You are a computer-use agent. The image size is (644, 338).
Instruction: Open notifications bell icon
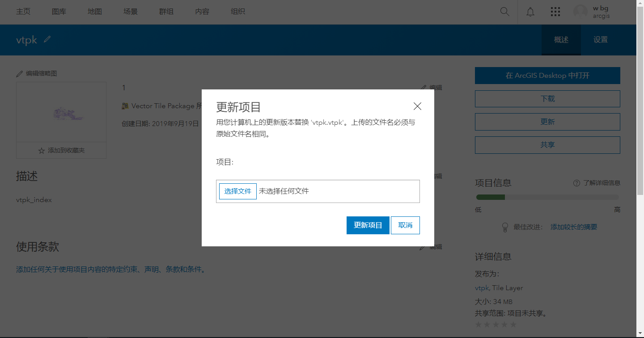point(530,12)
